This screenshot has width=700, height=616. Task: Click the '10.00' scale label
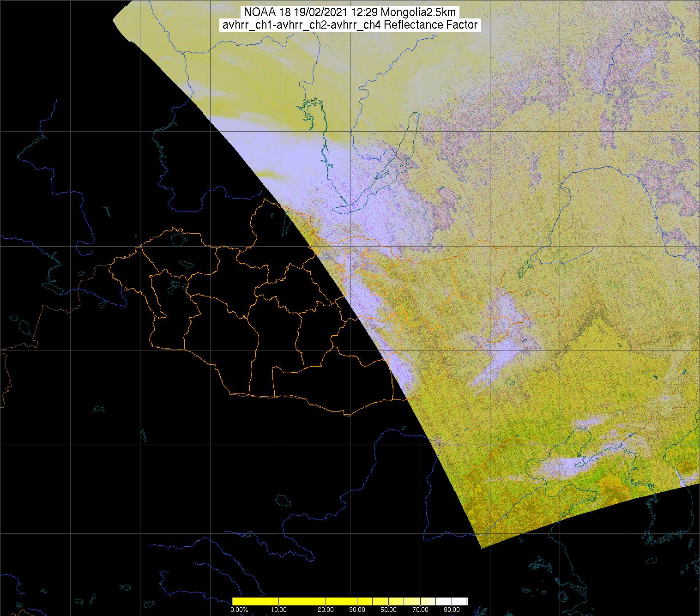pos(279,610)
